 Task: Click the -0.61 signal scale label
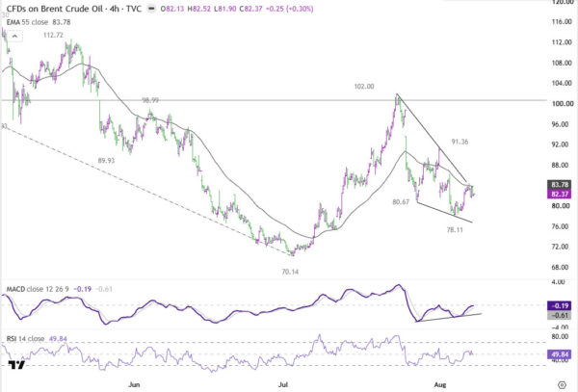(x=559, y=315)
